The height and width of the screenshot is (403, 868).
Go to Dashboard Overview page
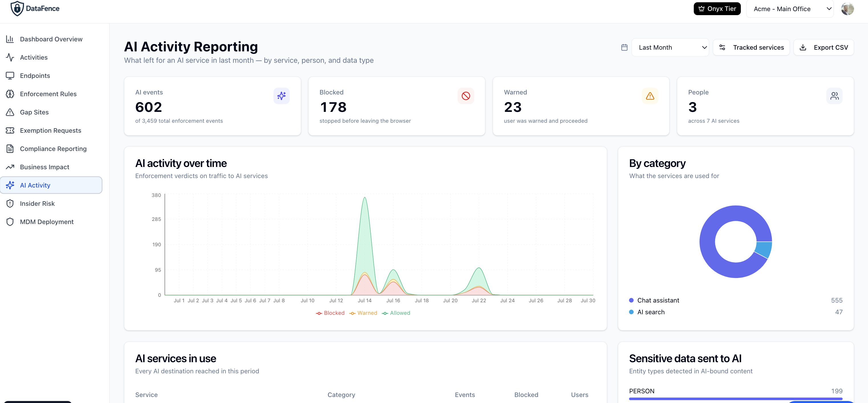51,39
